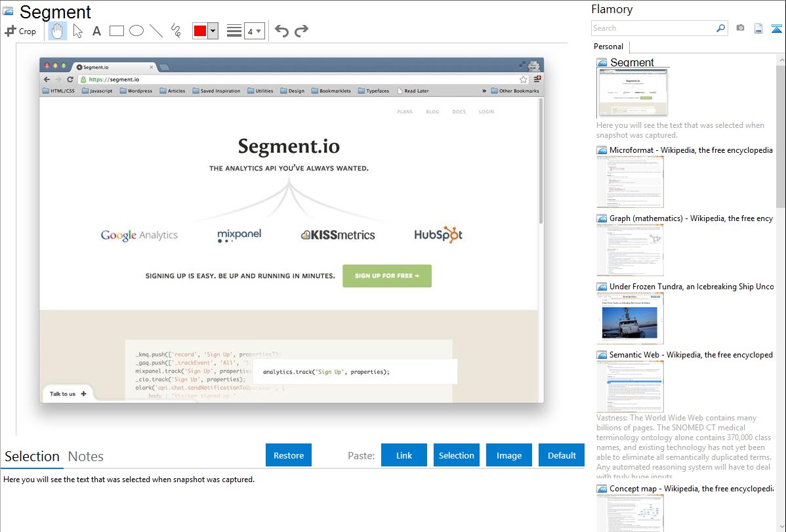786x532 pixels.
Task: Click the Flamory search field
Action: [x=653, y=28]
